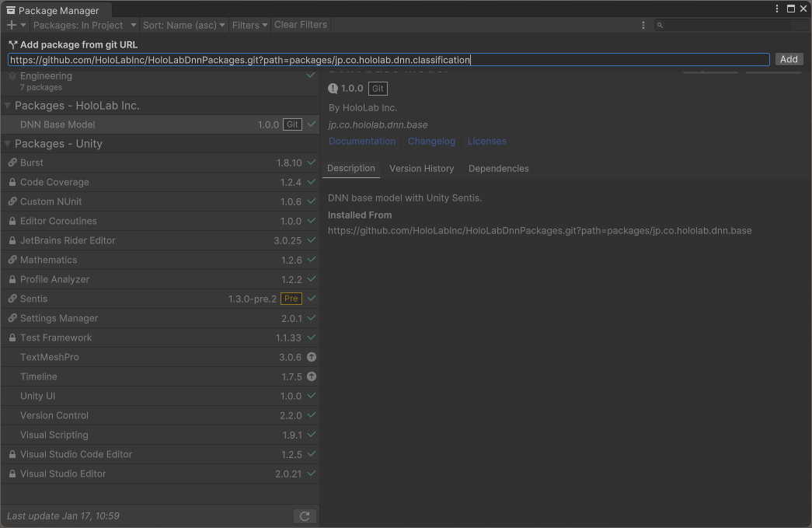Image resolution: width=812 pixels, height=528 pixels.
Task: Click the Git tag next to version 1.0.0
Action: pyautogui.click(x=378, y=89)
